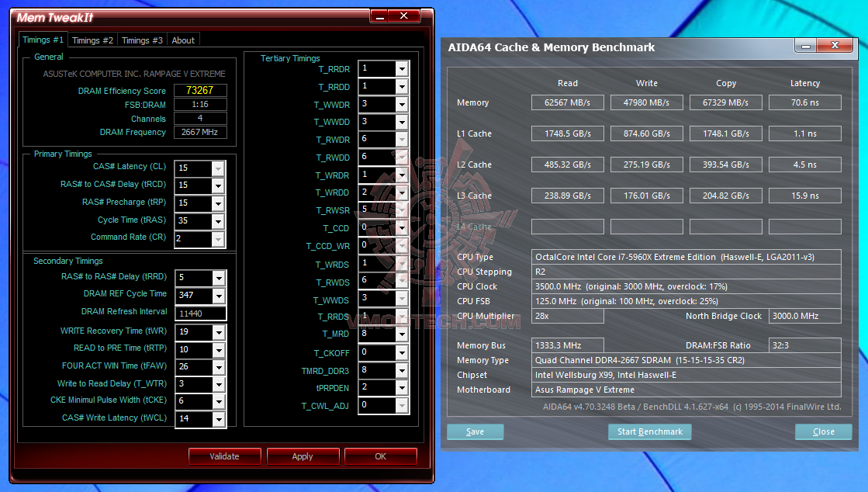
Task: Expand the RAS# to RAS# Delay (tRRD) dropdown
Action: tap(219, 278)
